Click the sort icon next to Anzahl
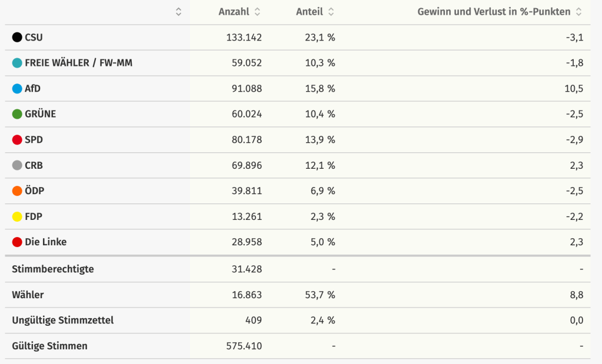The image size is (602, 364). pos(257,12)
